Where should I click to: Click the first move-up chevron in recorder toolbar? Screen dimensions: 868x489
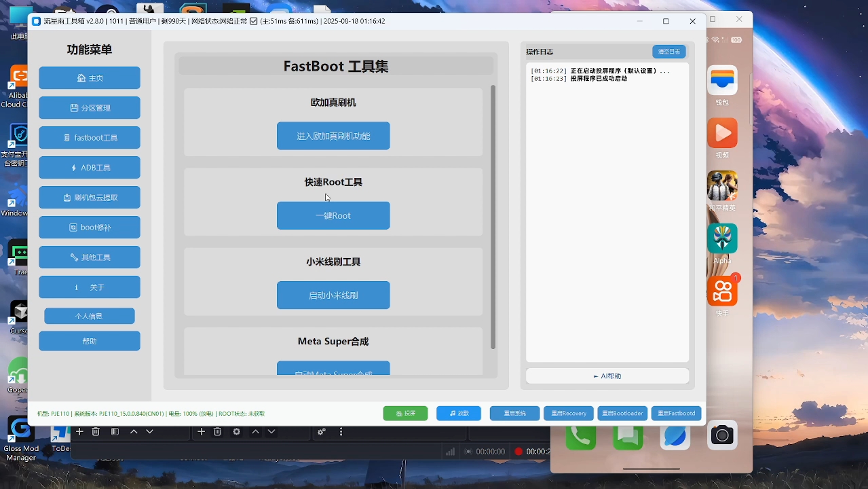click(134, 431)
